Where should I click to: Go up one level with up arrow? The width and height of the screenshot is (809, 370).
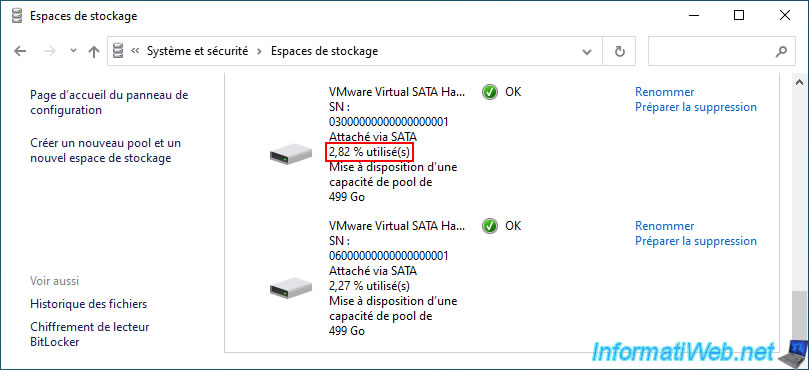pos(93,51)
